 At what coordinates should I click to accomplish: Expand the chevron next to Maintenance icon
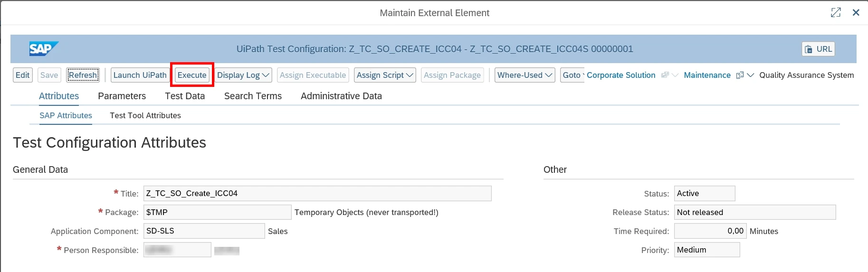pyautogui.click(x=751, y=75)
